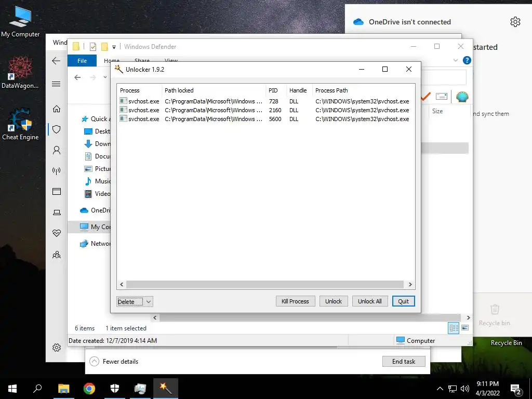532x399 pixels.
Task: Open the Delete action dropdown in Unlocker
Action: click(148, 302)
